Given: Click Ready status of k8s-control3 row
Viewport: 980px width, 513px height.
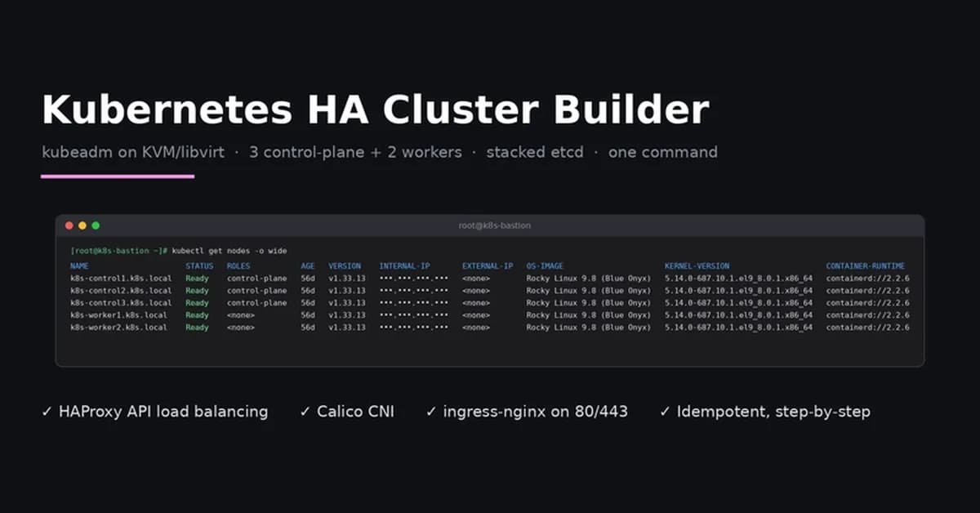Looking at the screenshot, I should pos(197,303).
